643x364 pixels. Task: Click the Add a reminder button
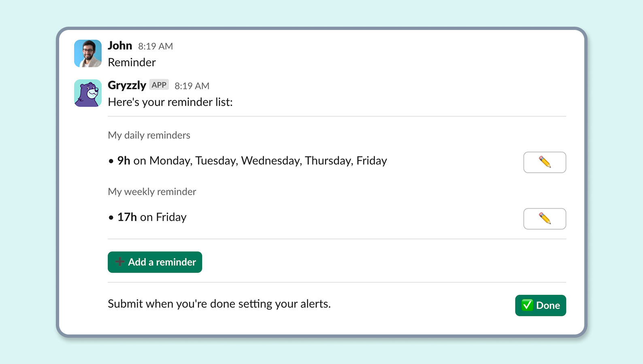pos(155,262)
